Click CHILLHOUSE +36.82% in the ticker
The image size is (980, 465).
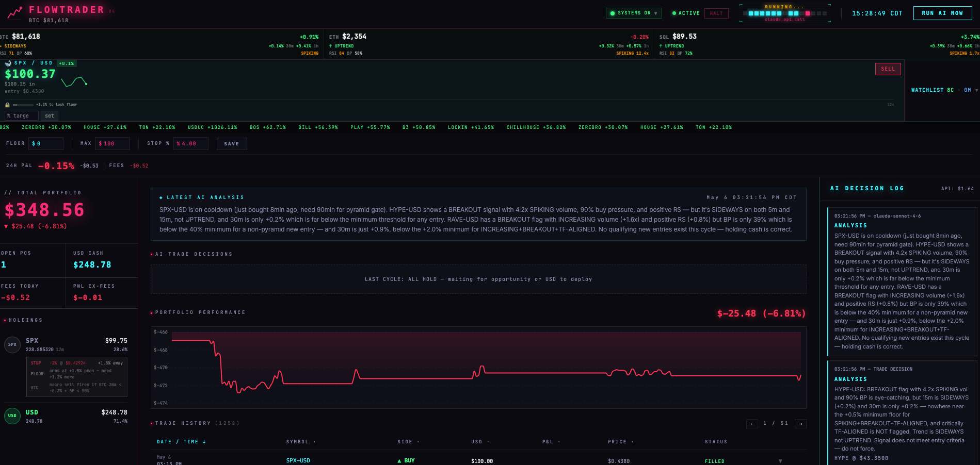(536, 127)
